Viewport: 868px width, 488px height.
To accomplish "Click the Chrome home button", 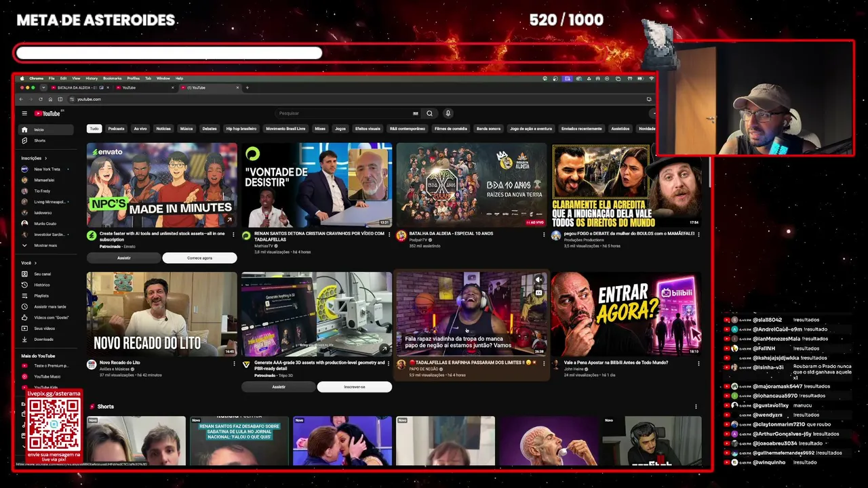I will (50, 99).
